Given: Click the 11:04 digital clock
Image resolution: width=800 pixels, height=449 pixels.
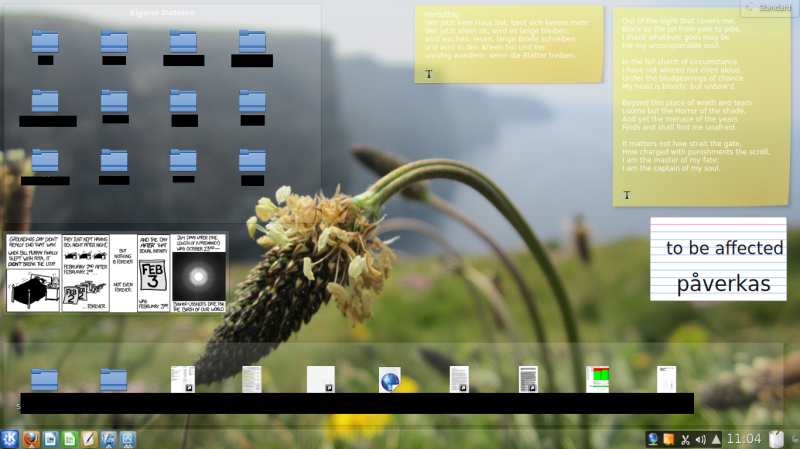Looking at the screenshot, I should coord(744,439).
